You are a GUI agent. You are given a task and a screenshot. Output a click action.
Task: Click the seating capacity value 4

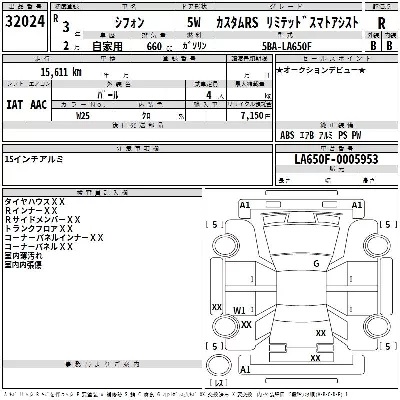tap(209, 95)
